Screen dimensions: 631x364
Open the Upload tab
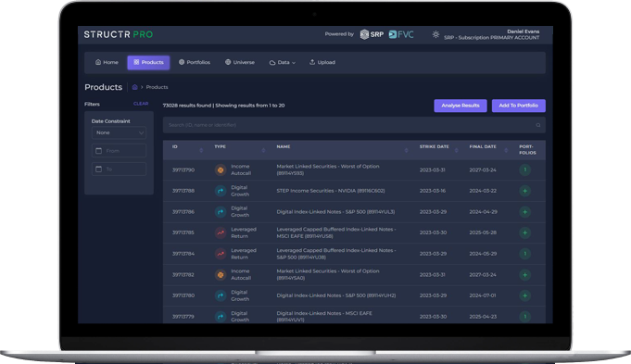[x=322, y=62]
